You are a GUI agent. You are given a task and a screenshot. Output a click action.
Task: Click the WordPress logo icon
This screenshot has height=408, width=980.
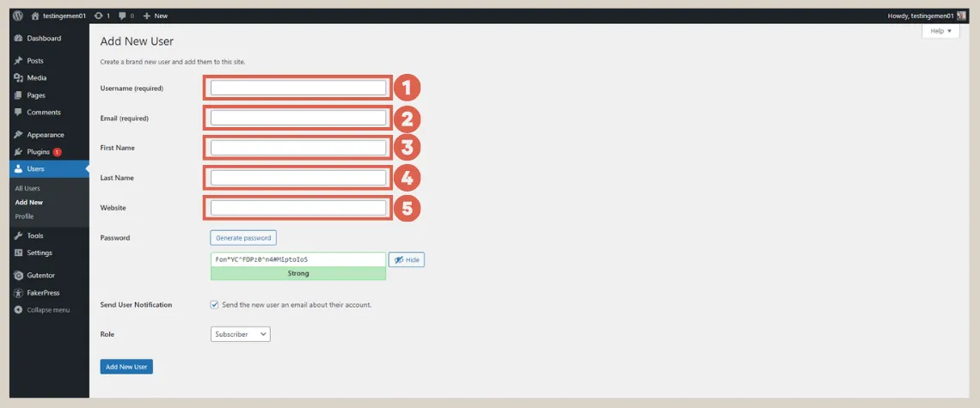coord(17,15)
